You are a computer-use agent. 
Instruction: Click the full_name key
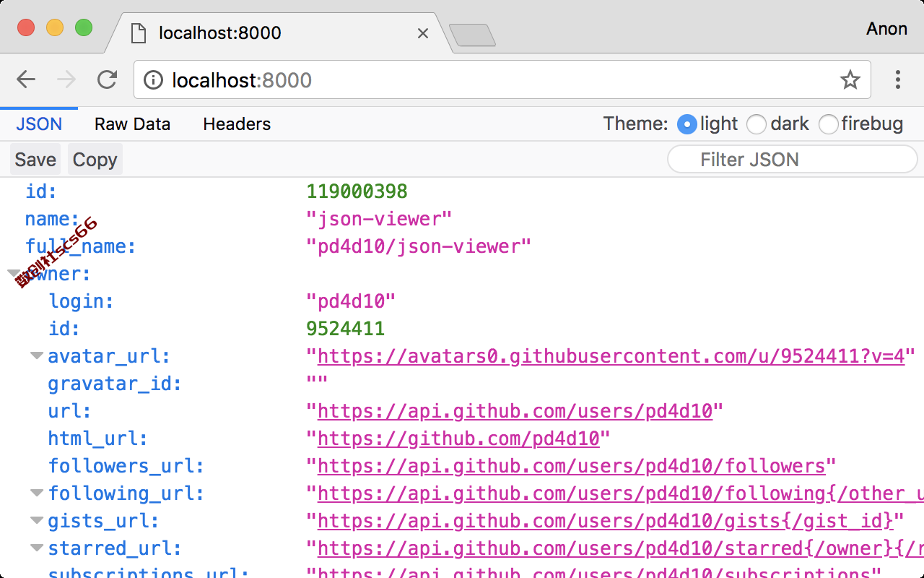[81, 246]
